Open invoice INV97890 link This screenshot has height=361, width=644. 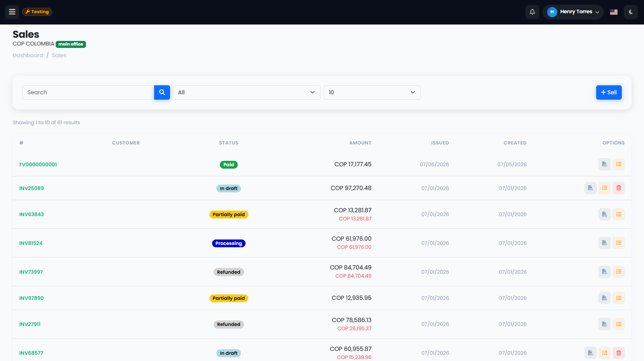coord(32,298)
